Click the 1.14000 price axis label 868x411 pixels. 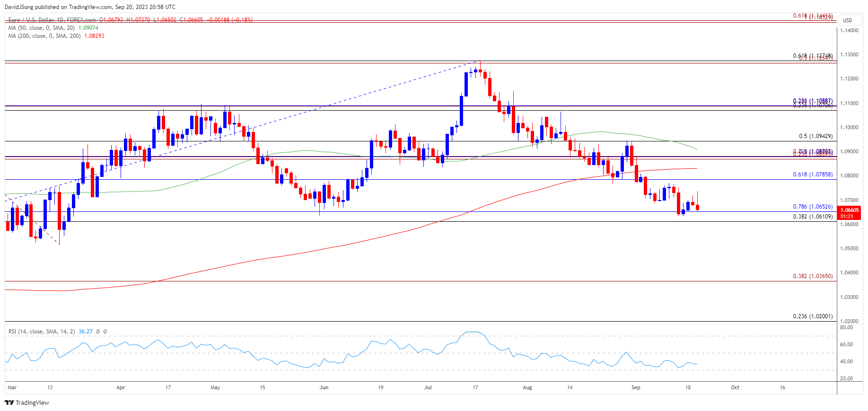(849, 30)
